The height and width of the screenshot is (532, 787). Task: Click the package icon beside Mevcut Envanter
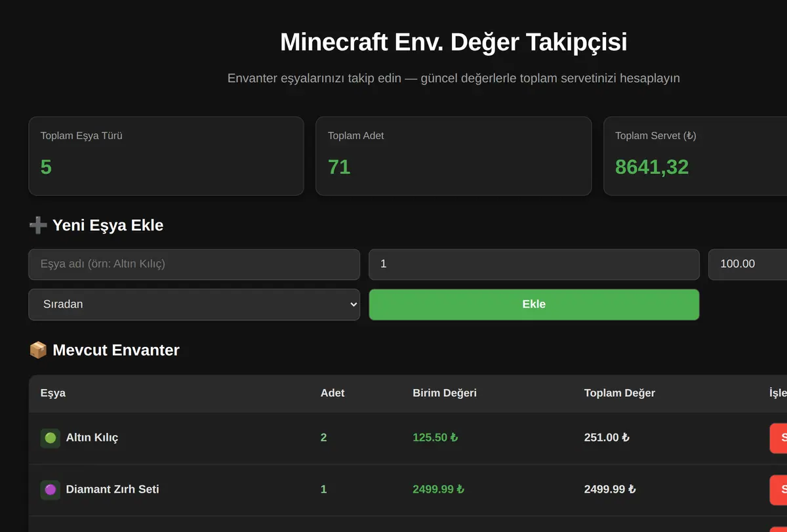point(38,350)
